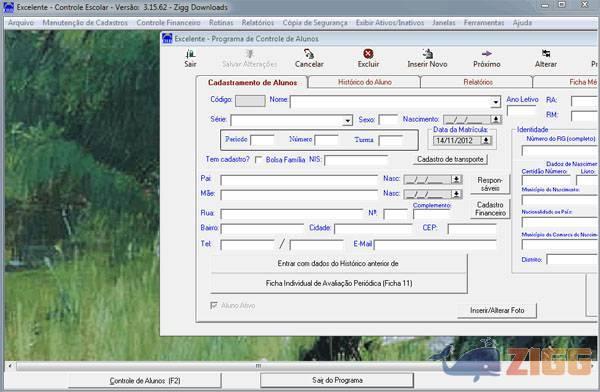This screenshot has width=600, height=392.
Task: Toggle the Bolsa Família checkbox
Action: click(x=259, y=160)
